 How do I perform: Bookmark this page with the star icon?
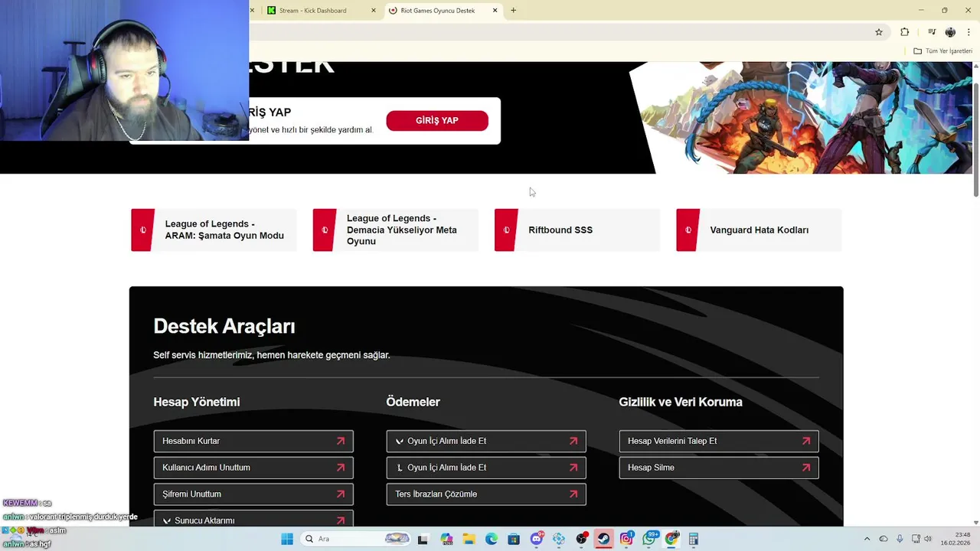coord(879,32)
